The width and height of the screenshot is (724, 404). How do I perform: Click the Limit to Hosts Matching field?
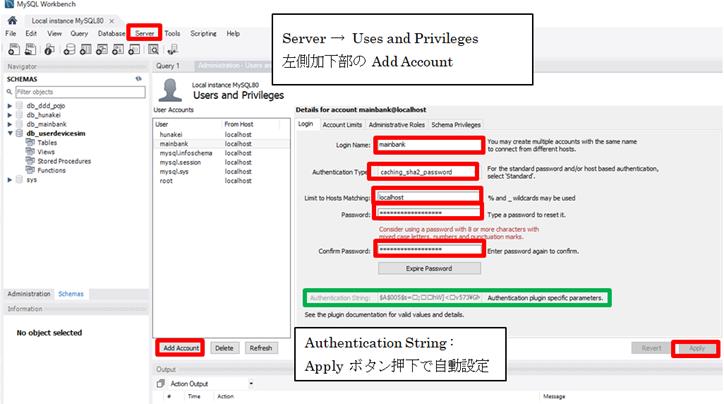pos(428,197)
